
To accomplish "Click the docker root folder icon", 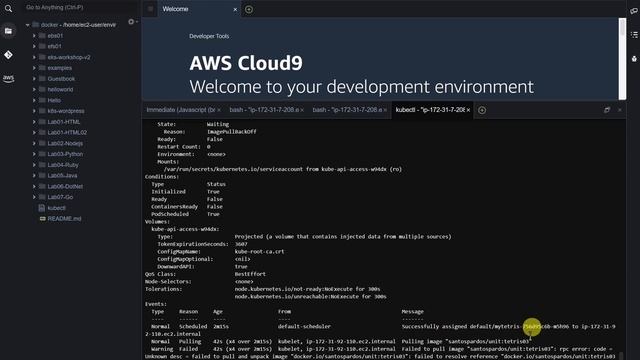I will (36, 25).
